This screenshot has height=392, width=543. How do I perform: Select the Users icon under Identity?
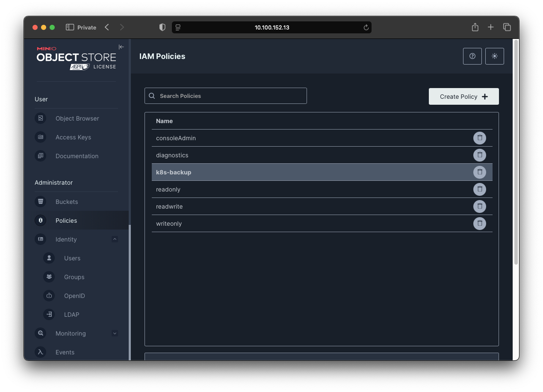click(49, 258)
